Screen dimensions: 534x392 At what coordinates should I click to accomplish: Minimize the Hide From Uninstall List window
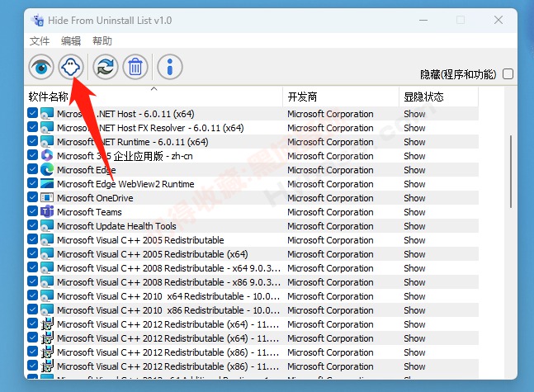pyautogui.click(x=423, y=20)
